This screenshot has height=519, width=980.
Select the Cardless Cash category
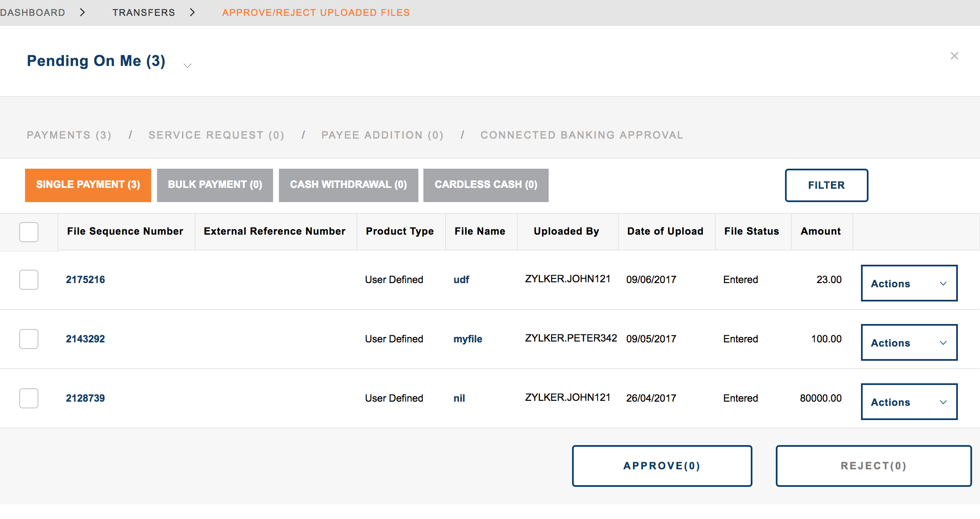click(x=486, y=185)
